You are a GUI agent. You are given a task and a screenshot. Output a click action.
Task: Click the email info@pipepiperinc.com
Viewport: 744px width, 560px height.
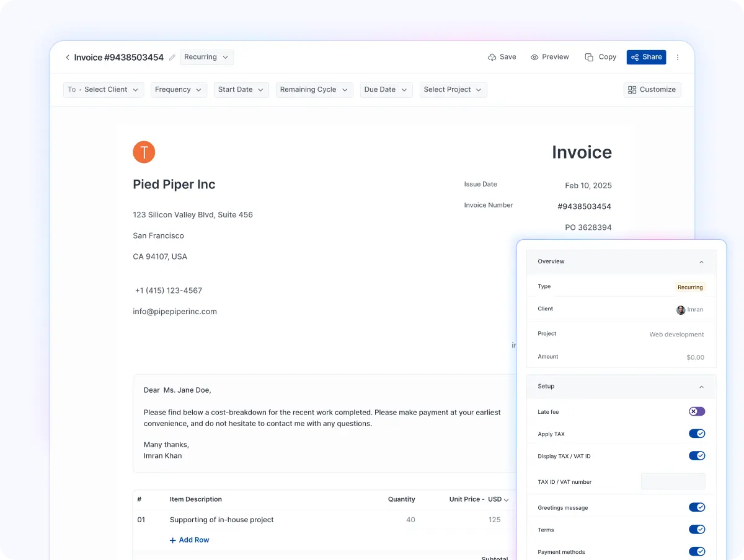(175, 312)
